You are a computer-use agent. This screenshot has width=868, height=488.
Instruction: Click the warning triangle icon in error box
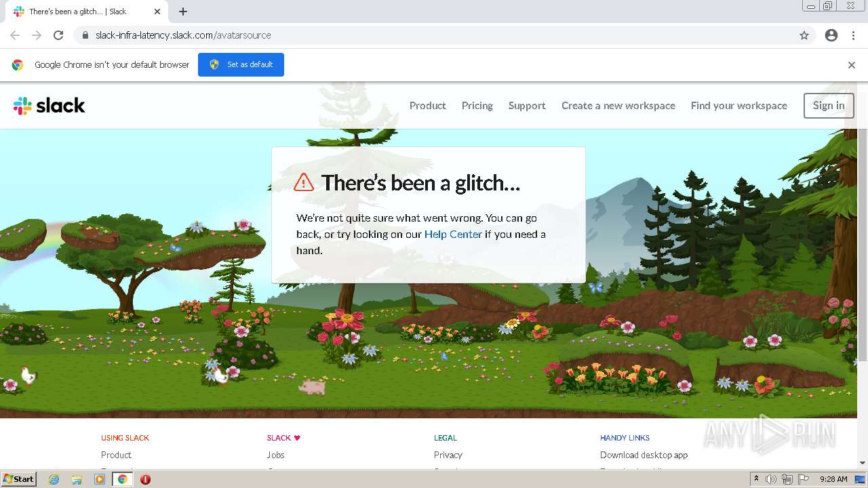click(x=304, y=182)
